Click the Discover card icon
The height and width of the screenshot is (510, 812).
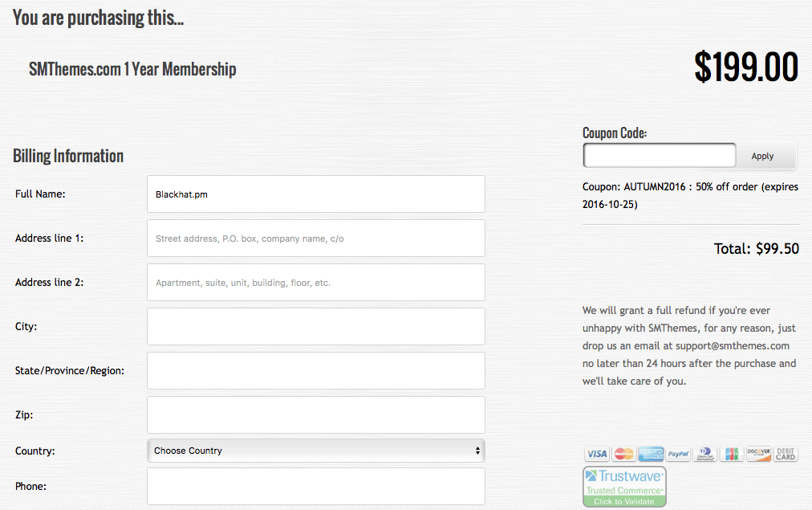pos(759,454)
